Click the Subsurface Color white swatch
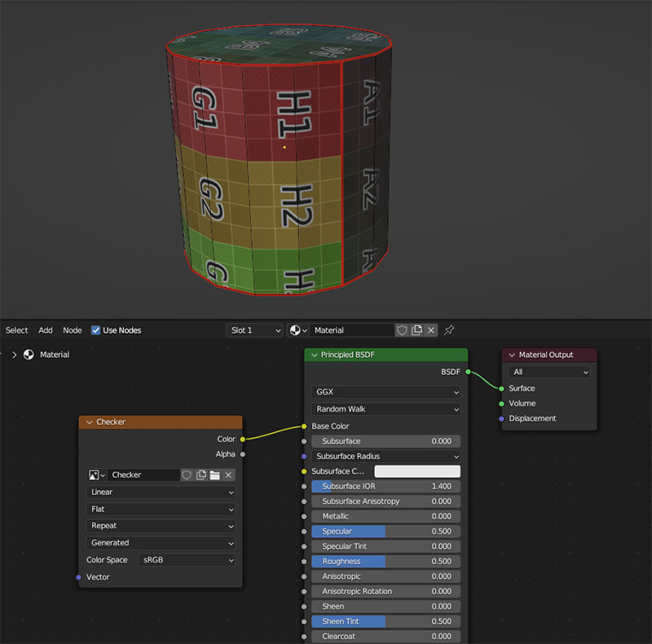 [x=417, y=471]
